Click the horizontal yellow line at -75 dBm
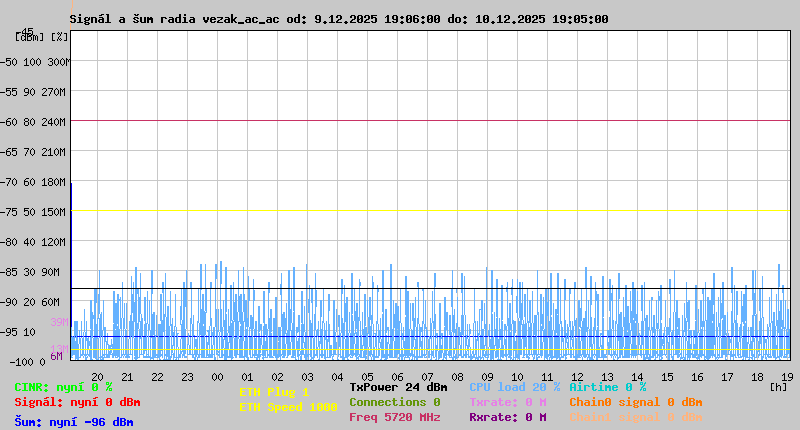The image size is (800, 430). click(430, 211)
